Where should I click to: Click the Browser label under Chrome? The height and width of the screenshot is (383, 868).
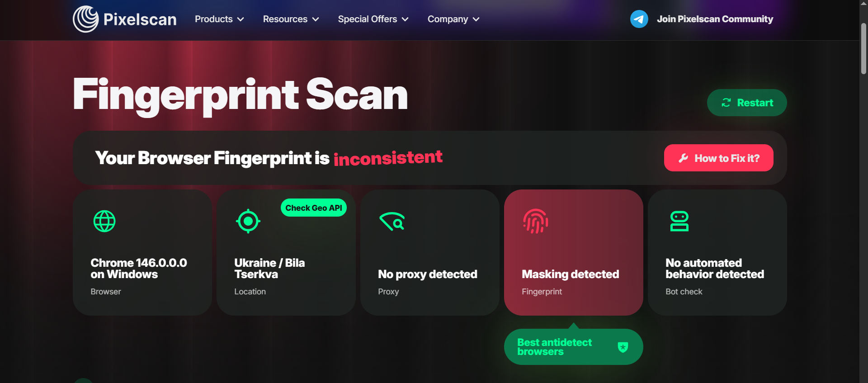coord(106,292)
